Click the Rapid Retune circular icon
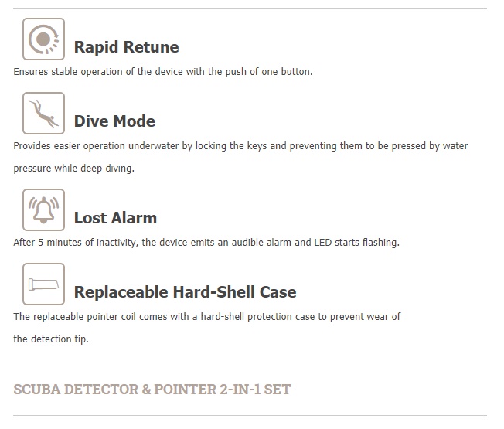This screenshot has height=429, width=504. [x=44, y=39]
